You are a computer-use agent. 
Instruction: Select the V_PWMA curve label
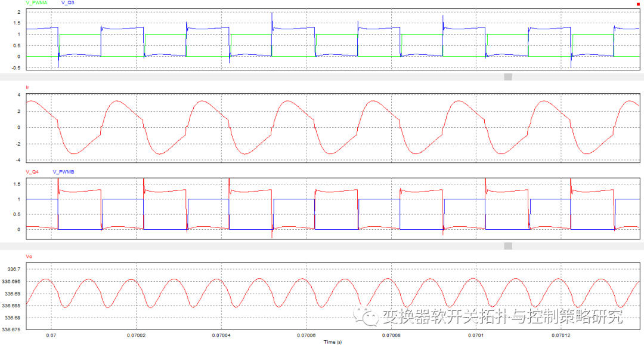36,3
